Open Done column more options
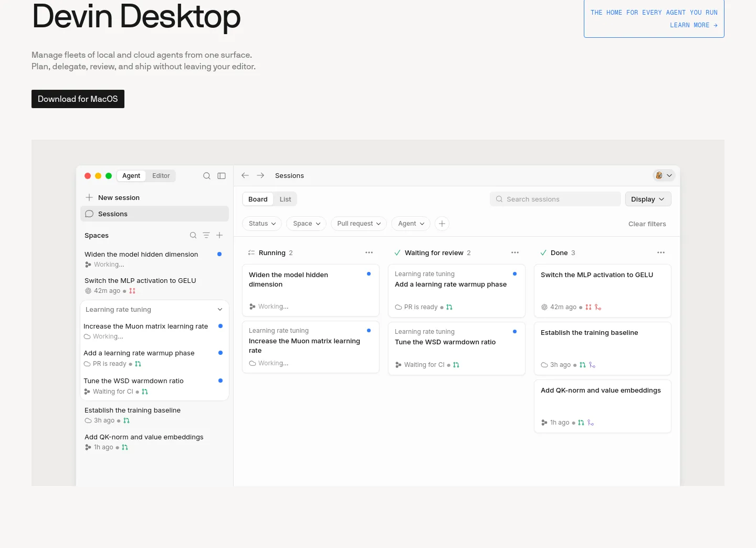This screenshot has height=548, width=756. tap(661, 252)
